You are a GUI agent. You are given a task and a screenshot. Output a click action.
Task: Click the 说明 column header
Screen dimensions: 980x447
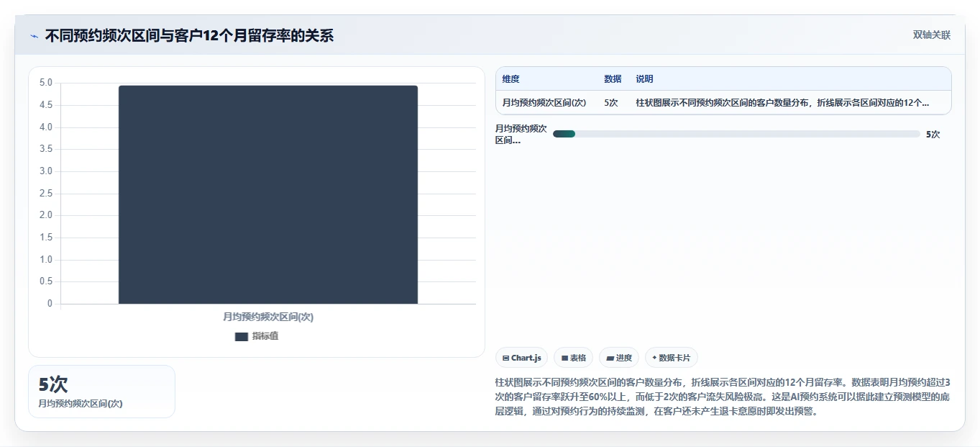point(644,79)
